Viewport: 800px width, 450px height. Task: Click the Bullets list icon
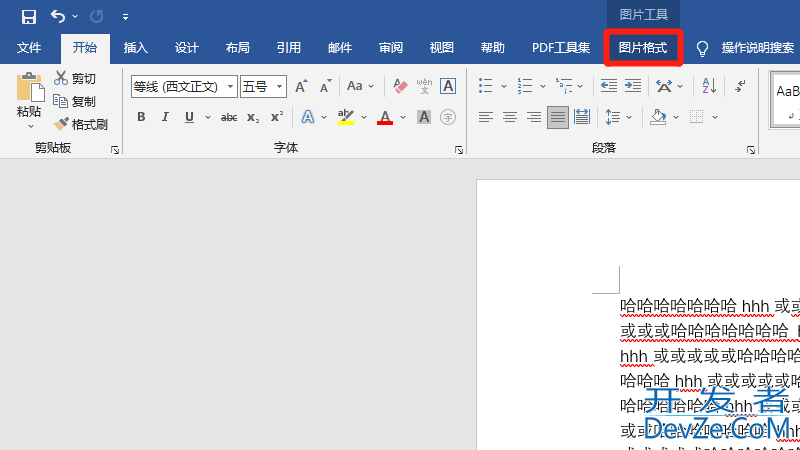point(486,86)
